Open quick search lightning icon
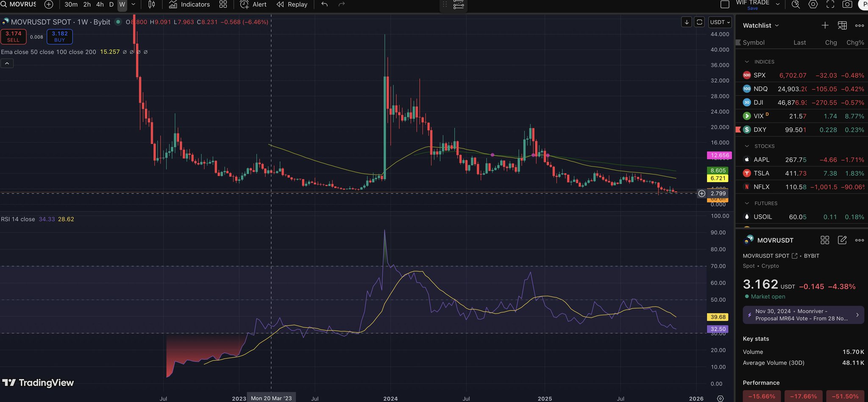Image resolution: width=868 pixels, height=402 pixels. pos(796,4)
